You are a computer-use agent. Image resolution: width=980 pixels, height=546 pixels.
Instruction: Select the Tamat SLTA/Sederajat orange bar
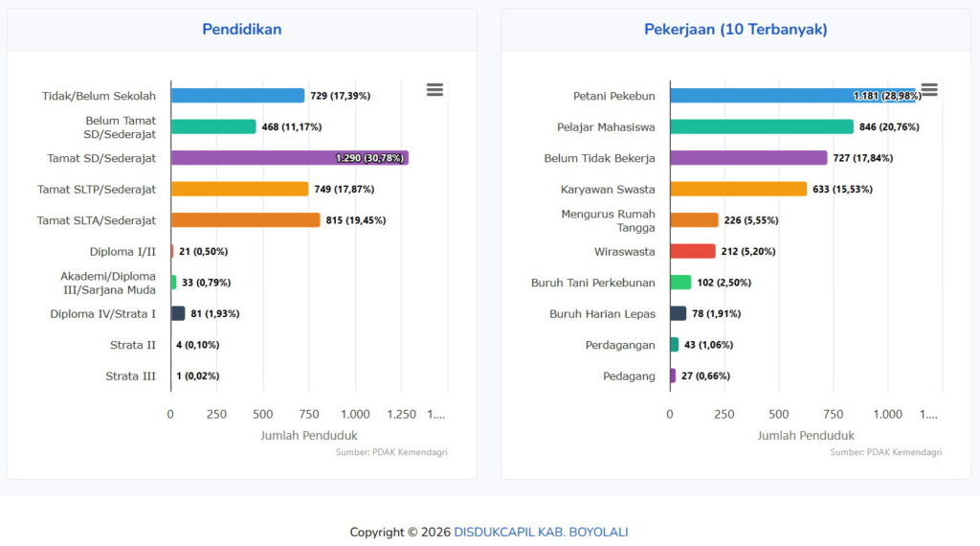pyautogui.click(x=245, y=220)
